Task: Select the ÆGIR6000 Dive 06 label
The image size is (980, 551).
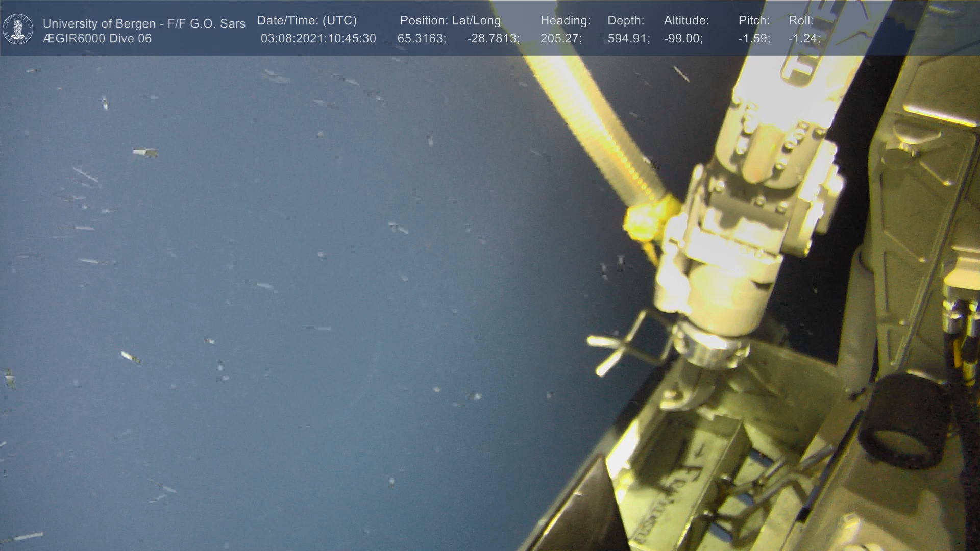Action: (97, 39)
